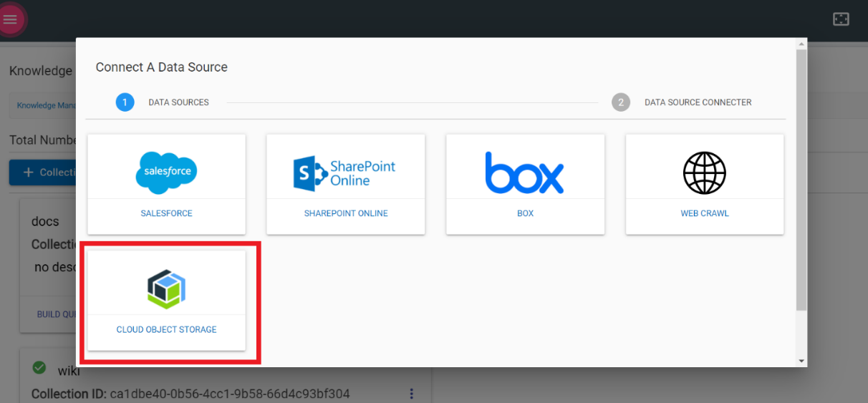868x403 pixels.
Task: Click the Connect A Data Source title
Action: (x=162, y=67)
